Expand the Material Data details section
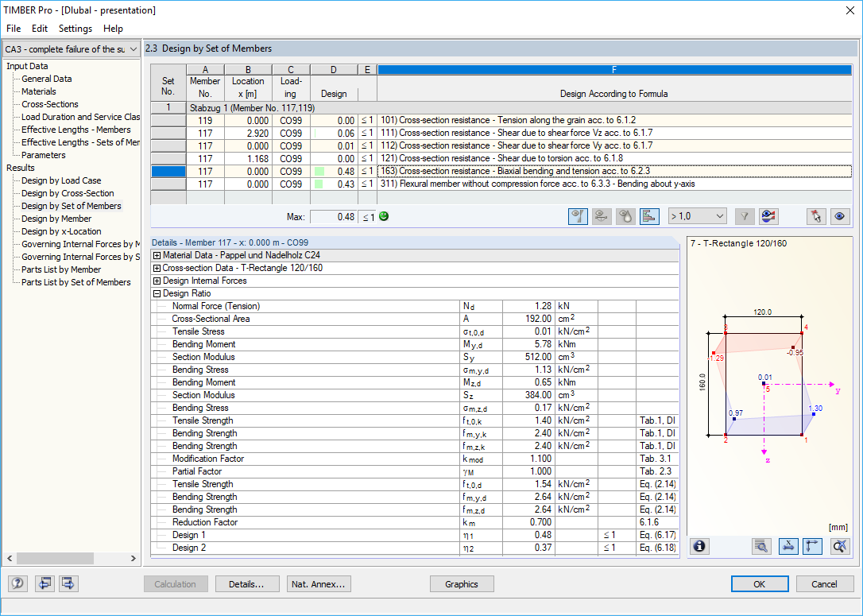 point(156,255)
